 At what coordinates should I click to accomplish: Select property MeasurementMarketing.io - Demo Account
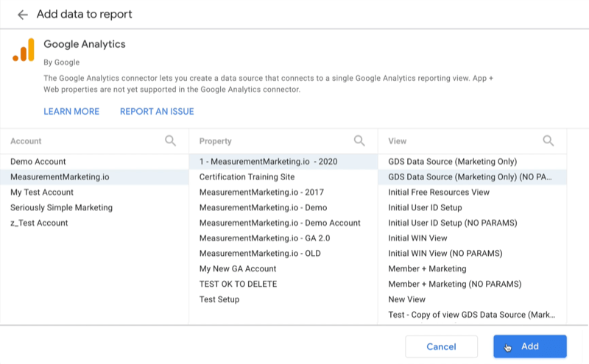tap(283, 223)
